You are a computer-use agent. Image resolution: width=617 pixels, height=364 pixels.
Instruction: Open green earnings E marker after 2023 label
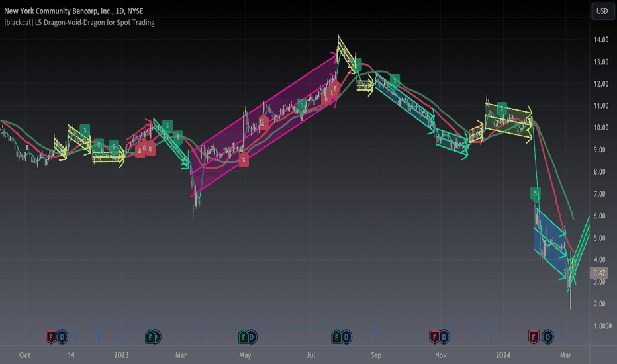pos(150,337)
